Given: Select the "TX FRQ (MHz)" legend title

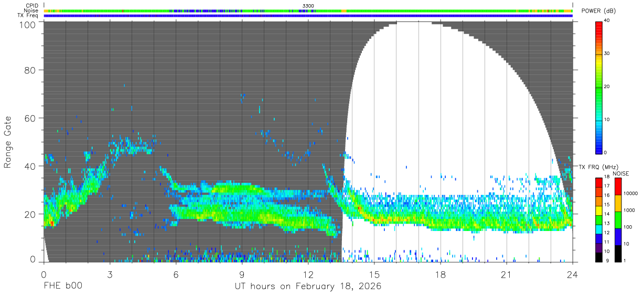Looking at the screenshot, I should pyautogui.click(x=598, y=167).
